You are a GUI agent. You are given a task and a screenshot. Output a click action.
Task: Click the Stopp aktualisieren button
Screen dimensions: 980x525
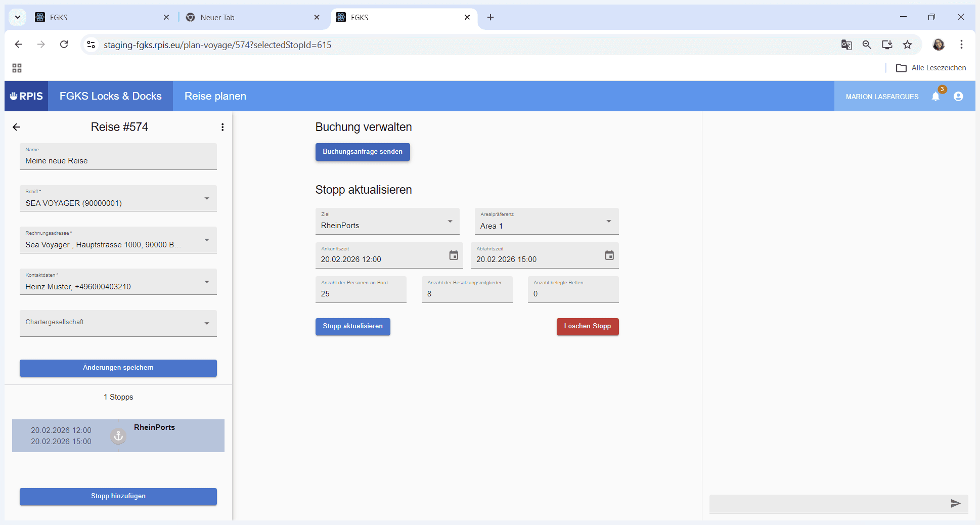tap(353, 326)
